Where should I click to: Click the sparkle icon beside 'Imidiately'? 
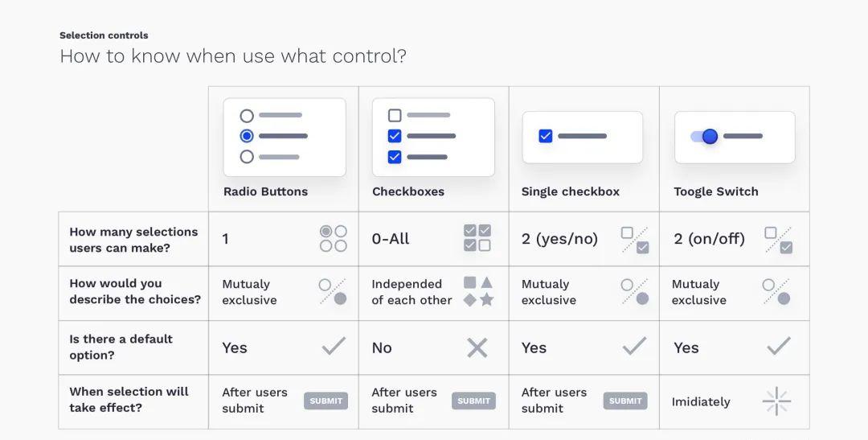tap(776, 401)
